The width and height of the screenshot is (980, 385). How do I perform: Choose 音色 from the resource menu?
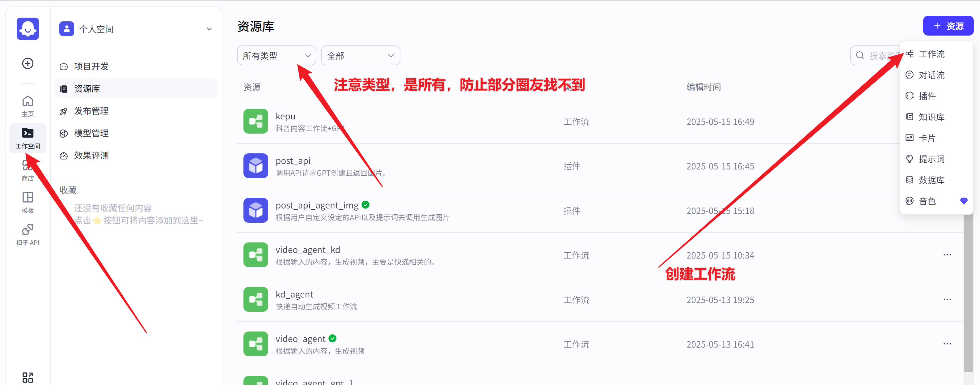coord(937,201)
